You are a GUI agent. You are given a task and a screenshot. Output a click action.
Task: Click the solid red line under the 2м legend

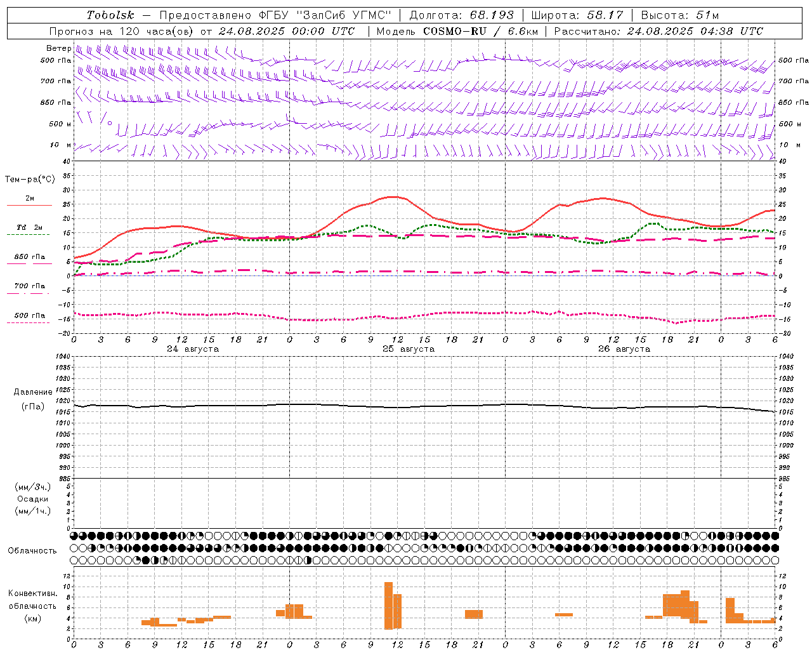pyautogui.click(x=29, y=206)
